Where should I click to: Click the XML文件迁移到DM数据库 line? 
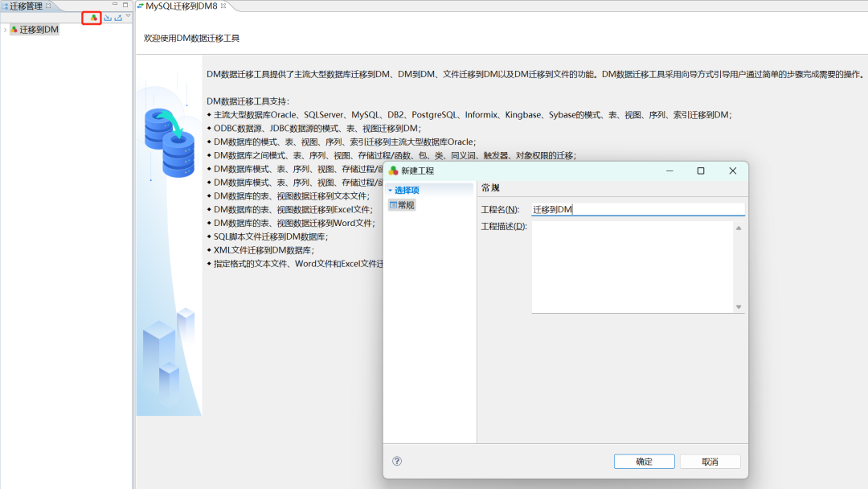click(x=260, y=250)
